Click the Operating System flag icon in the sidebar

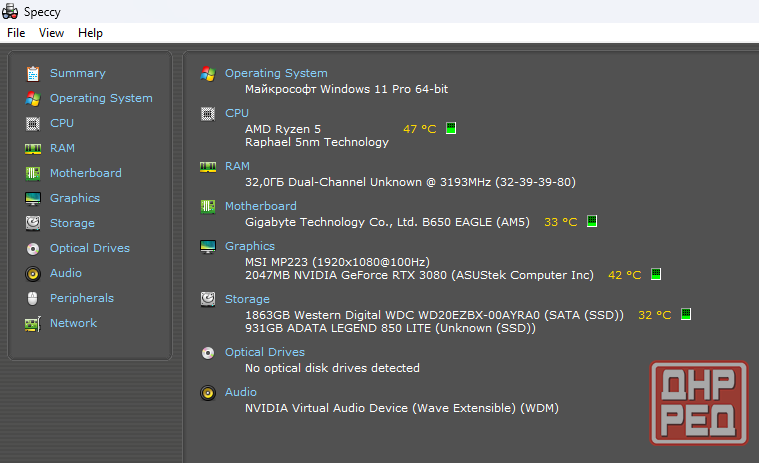(x=33, y=98)
